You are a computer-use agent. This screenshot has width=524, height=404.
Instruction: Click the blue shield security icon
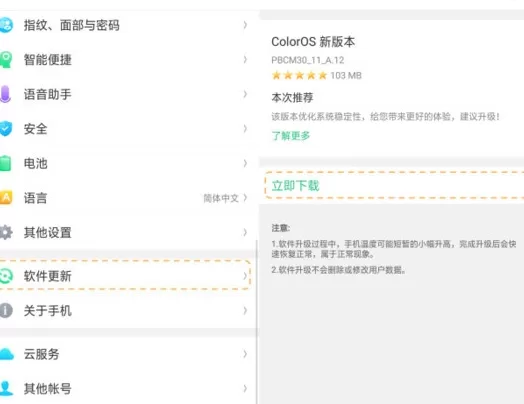coord(6,129)
